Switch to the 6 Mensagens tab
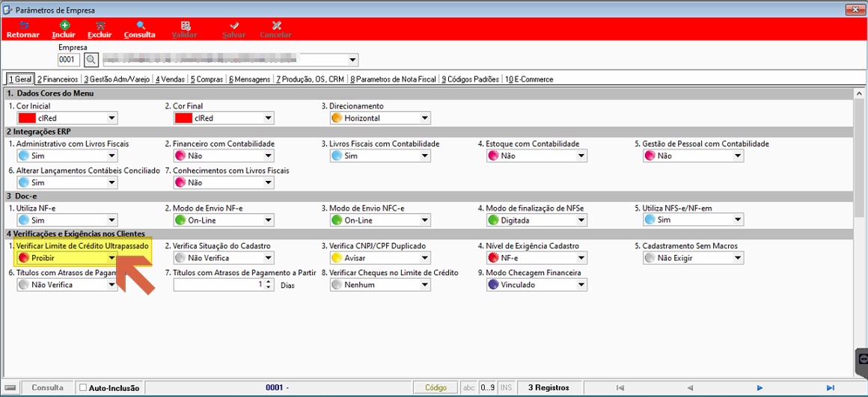868x397 pixels. pos(249,79)
